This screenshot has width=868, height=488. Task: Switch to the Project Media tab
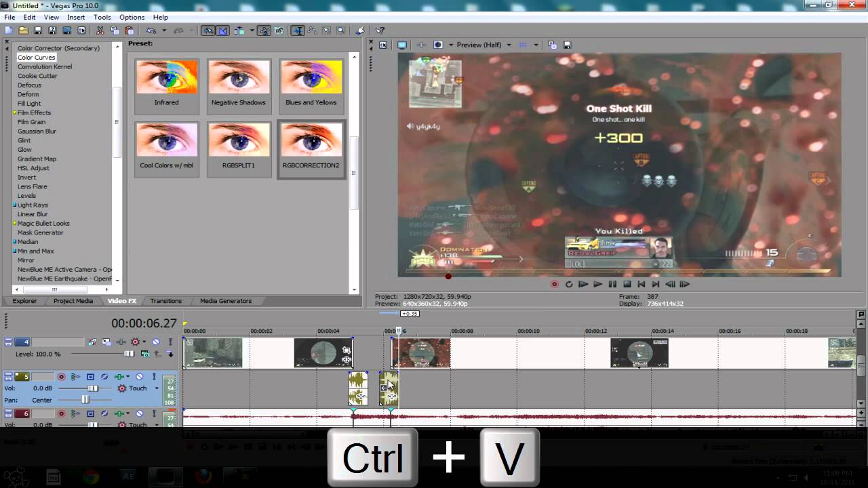click(73, 301)
